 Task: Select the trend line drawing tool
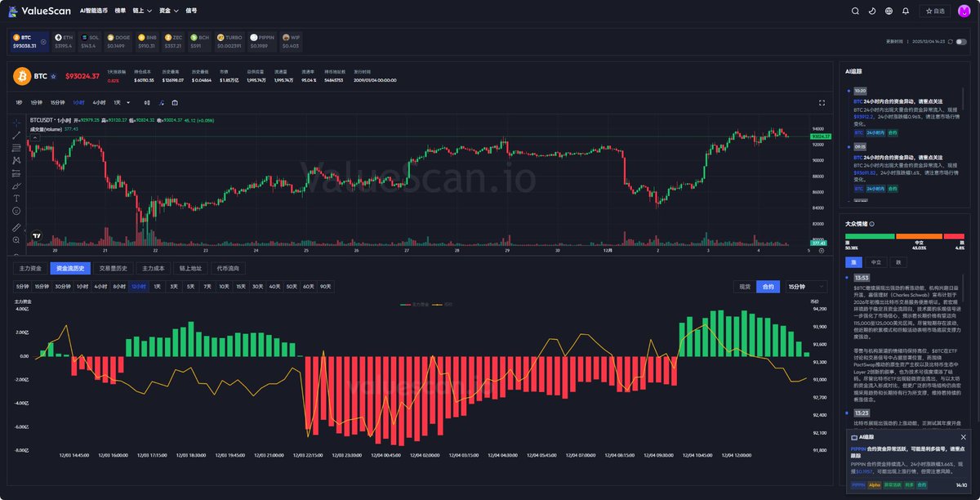[x=16, y=135]
